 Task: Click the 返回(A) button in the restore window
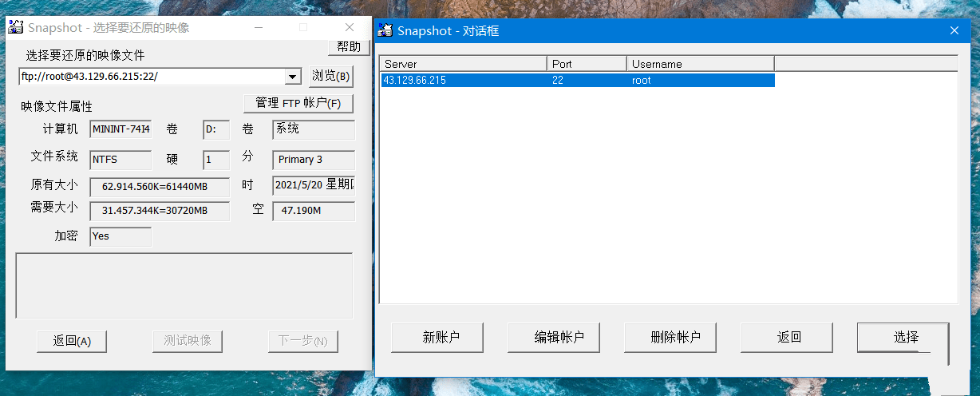coord(72,341)
